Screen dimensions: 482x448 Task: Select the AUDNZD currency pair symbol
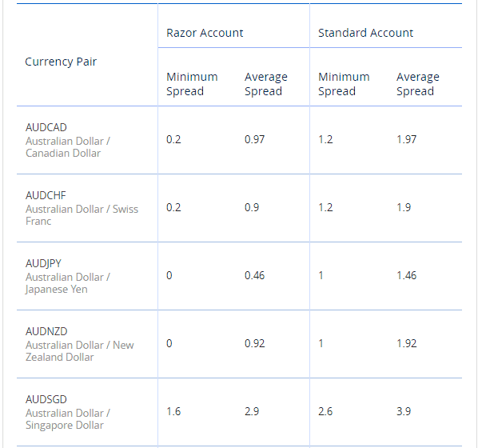pyautogui.click(x=46, y=331)
